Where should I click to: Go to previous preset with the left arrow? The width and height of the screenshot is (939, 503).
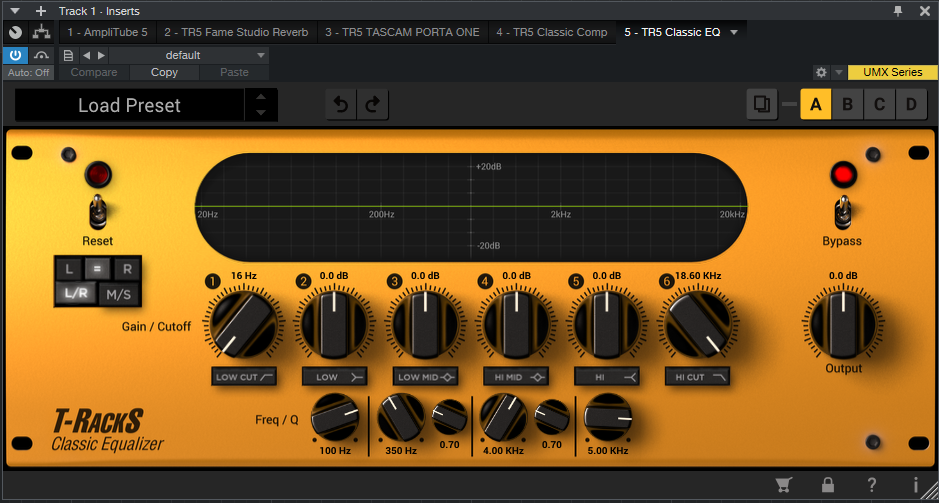point(86,56)
